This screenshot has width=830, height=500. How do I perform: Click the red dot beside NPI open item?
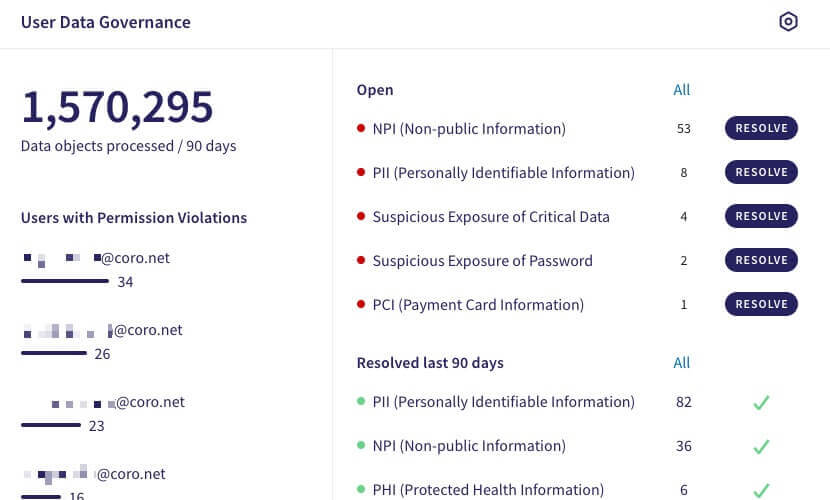[361, 128]
